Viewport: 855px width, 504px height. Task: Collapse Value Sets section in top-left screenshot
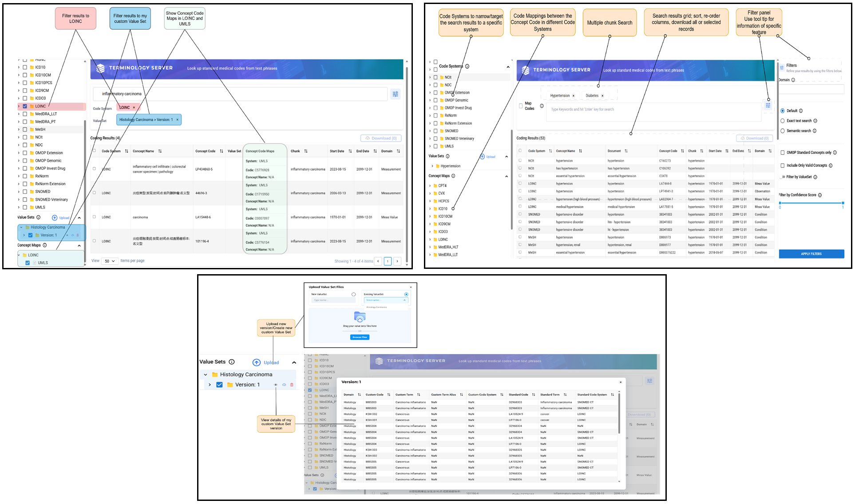tap(79, 218)
